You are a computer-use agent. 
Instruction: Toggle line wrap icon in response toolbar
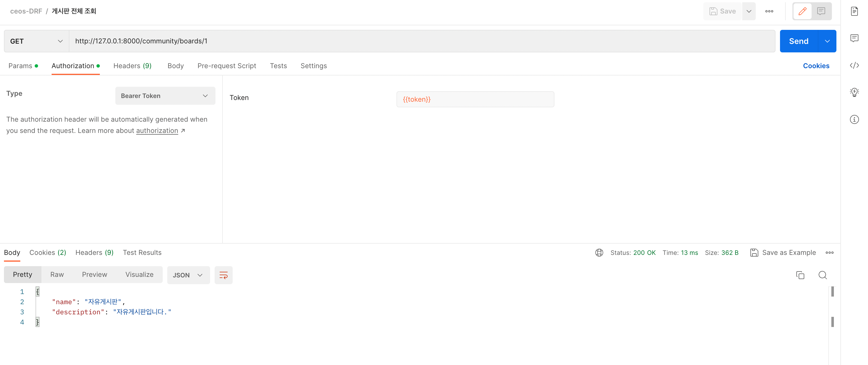tap(223, 275)
